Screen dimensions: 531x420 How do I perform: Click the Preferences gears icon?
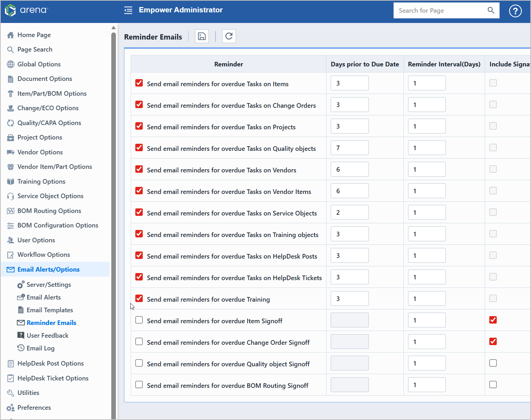pos(11,408)
